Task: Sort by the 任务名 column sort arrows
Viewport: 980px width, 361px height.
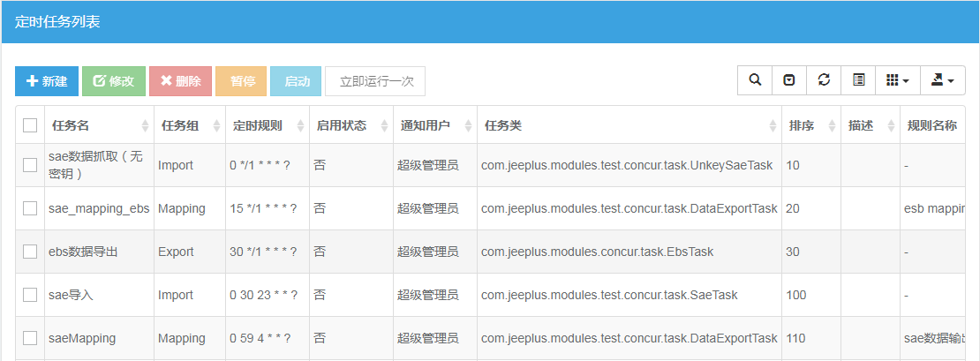Action: [x=145, y=125]
